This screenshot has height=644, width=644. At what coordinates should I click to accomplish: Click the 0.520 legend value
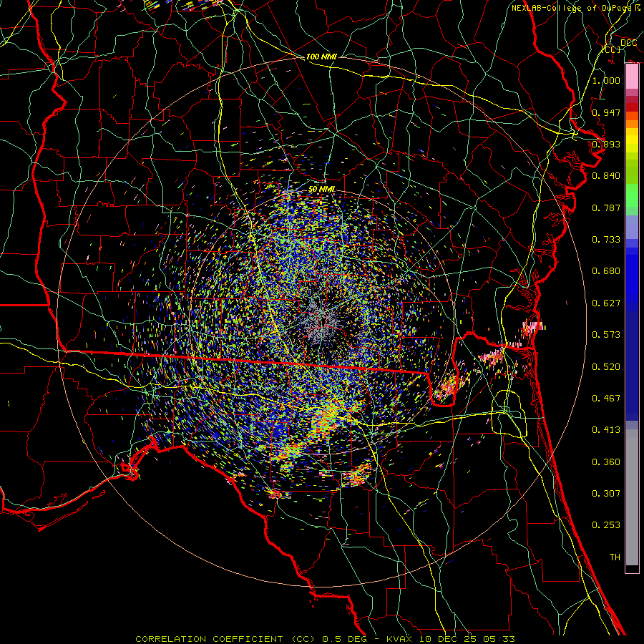coord(606,367)
